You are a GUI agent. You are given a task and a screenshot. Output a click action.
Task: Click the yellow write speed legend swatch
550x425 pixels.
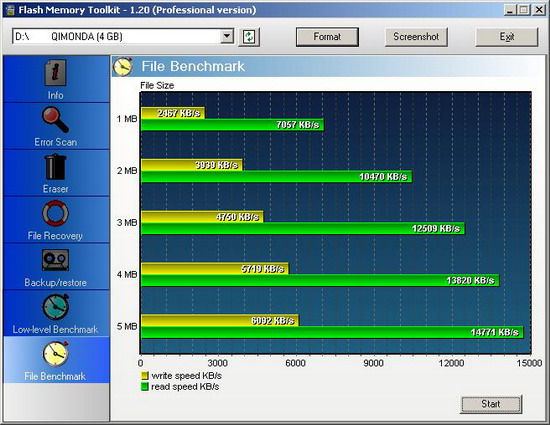145,376
